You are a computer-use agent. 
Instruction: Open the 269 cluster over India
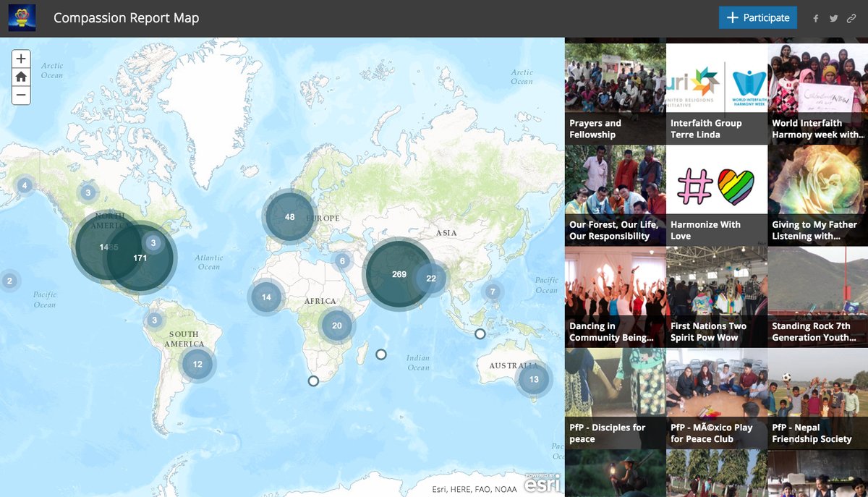click(x=399, y=274)
